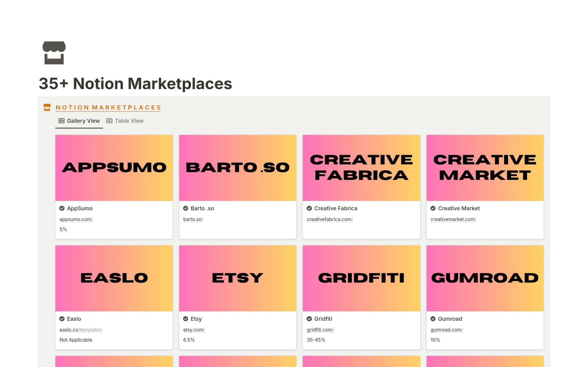
Task: Switch to the Table View tab
Action: 125,121
